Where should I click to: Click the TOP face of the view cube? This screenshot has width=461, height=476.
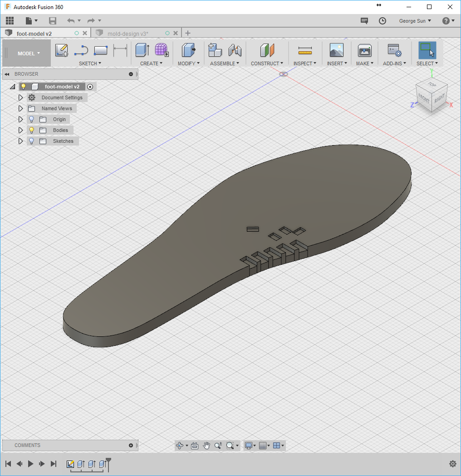(432, 84)
